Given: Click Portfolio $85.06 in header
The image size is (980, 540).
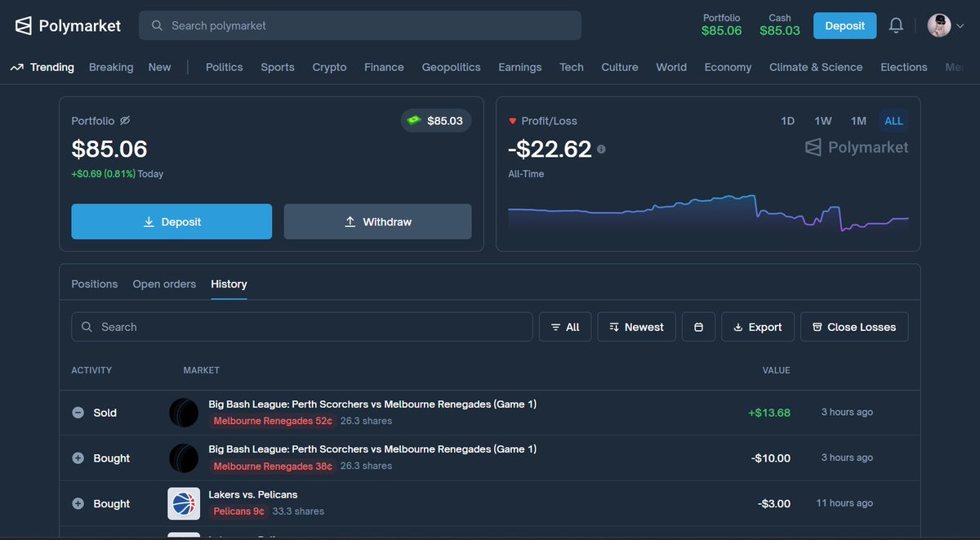Looking at the screenshot, I should [721, 25].
